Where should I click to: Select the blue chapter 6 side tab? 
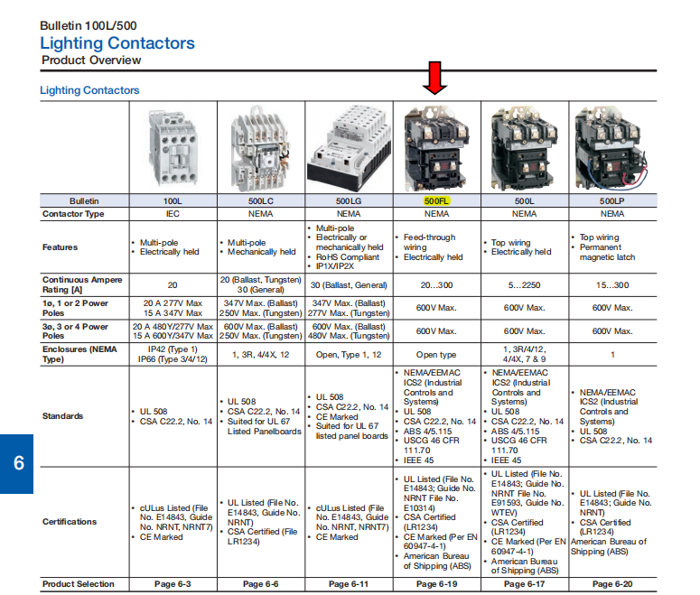point(17,464)
